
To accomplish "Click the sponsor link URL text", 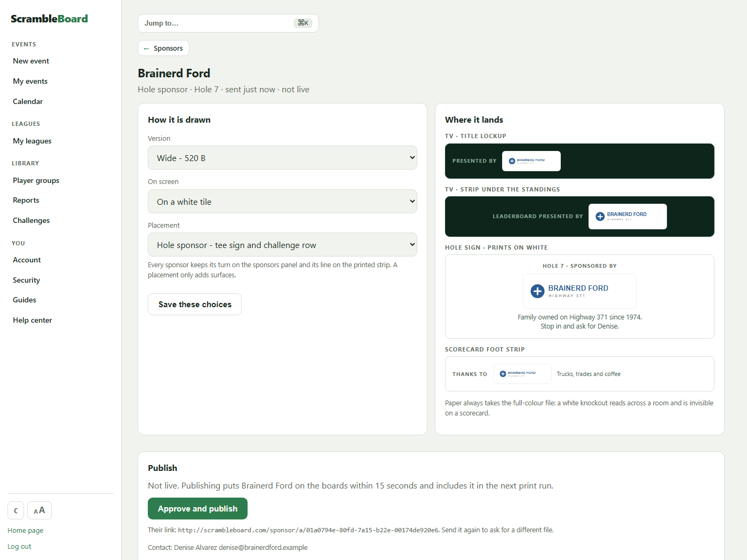I will pos(308,530).
